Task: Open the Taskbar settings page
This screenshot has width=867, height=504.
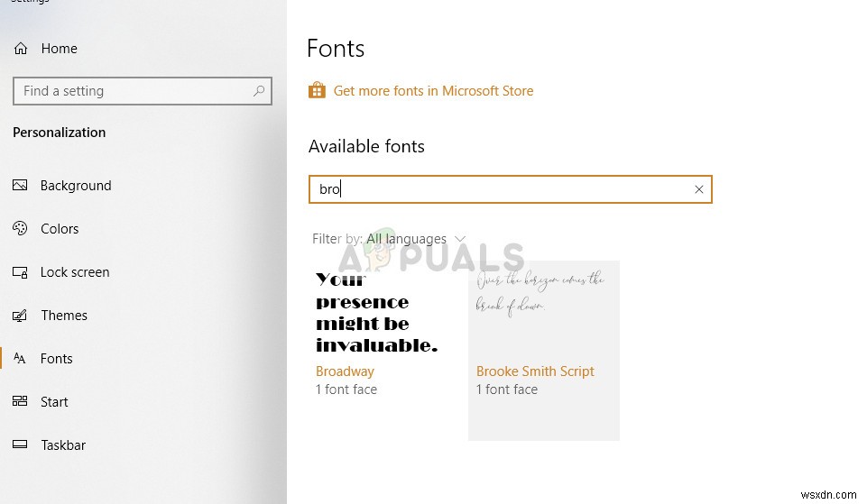Action: pos(63,444)
